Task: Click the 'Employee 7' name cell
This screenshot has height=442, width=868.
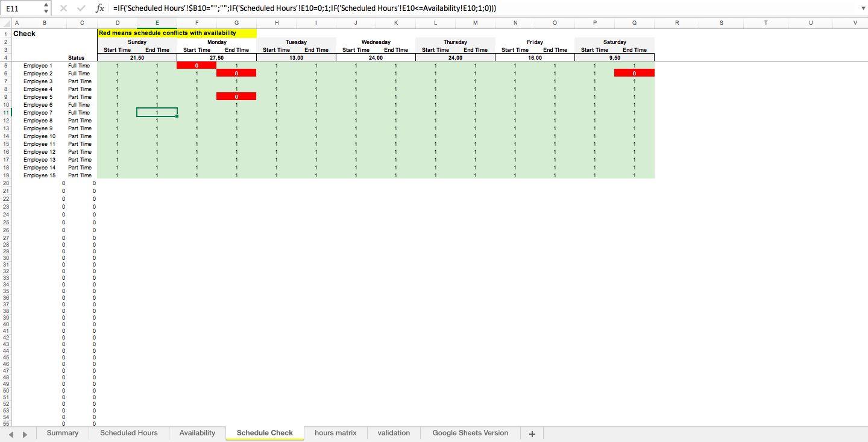Action: (x=38, y=113)
